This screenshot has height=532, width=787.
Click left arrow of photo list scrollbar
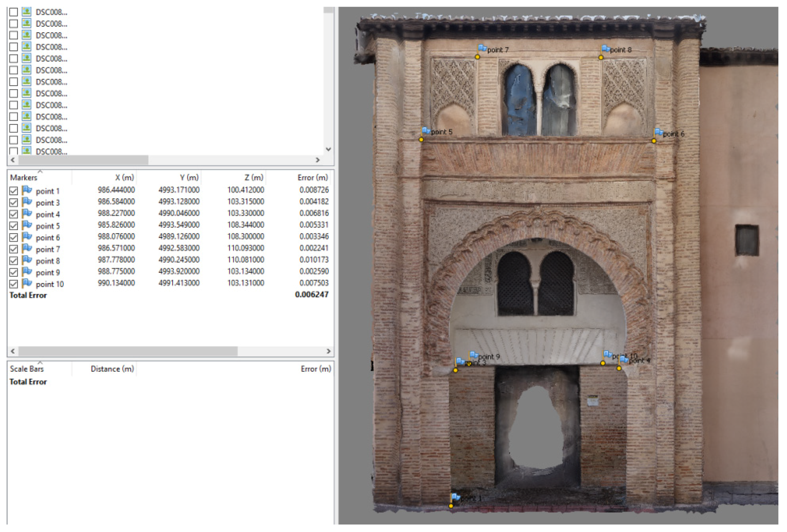[x=13, y=160]
